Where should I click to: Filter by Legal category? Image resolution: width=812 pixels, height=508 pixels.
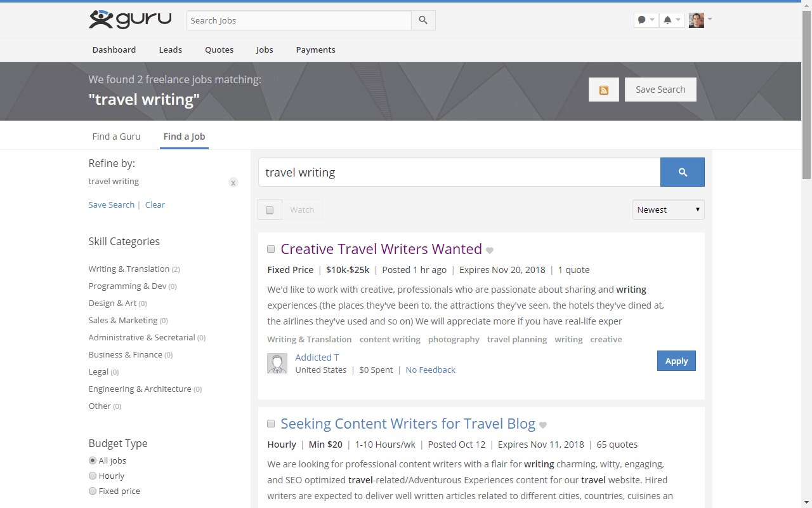point(99,371)
